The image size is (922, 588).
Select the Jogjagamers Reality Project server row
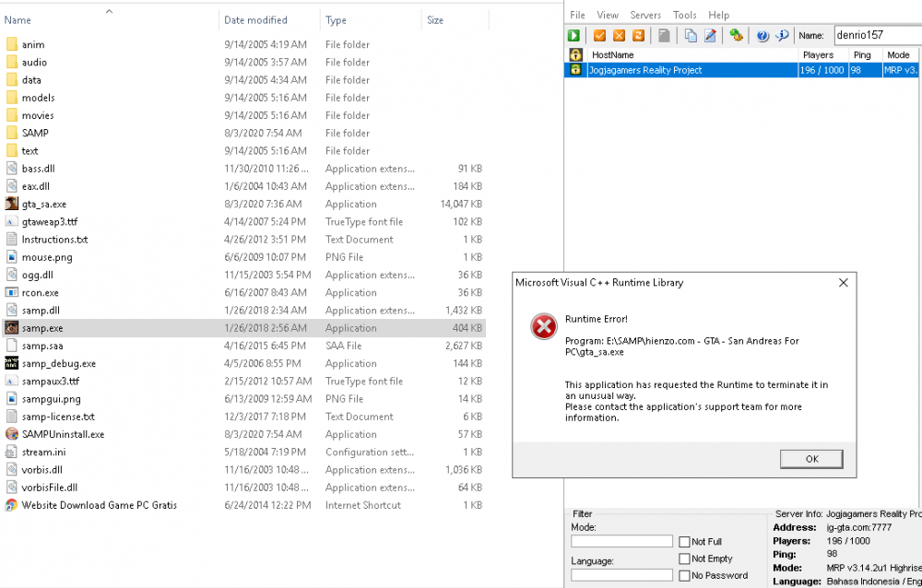(x=742, y=70)
